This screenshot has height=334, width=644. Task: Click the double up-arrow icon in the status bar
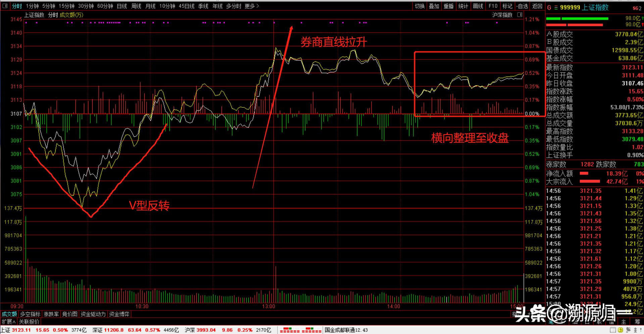coord(635,330)
